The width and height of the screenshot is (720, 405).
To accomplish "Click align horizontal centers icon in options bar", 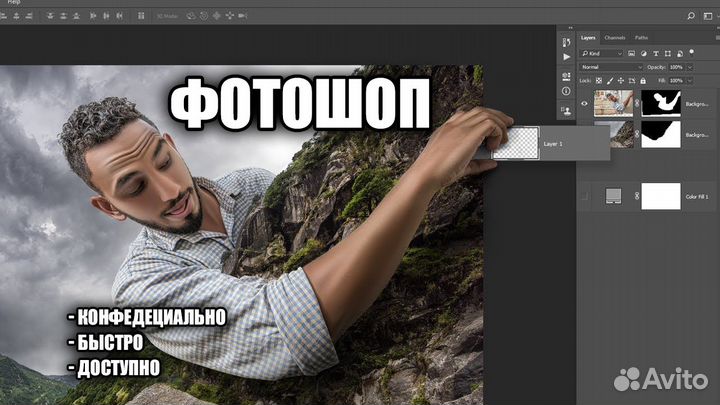I will (16, 16).
